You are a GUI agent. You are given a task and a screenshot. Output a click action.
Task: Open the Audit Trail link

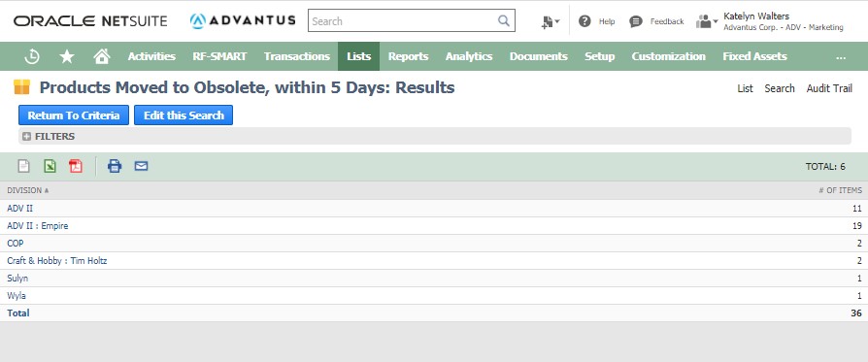pos(829,88)
